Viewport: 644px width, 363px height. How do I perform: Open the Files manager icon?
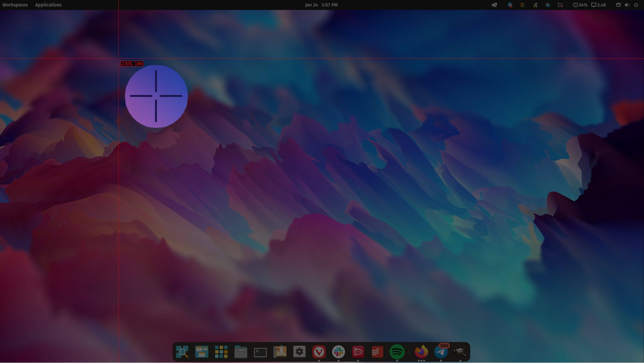(x=240, y=352)
